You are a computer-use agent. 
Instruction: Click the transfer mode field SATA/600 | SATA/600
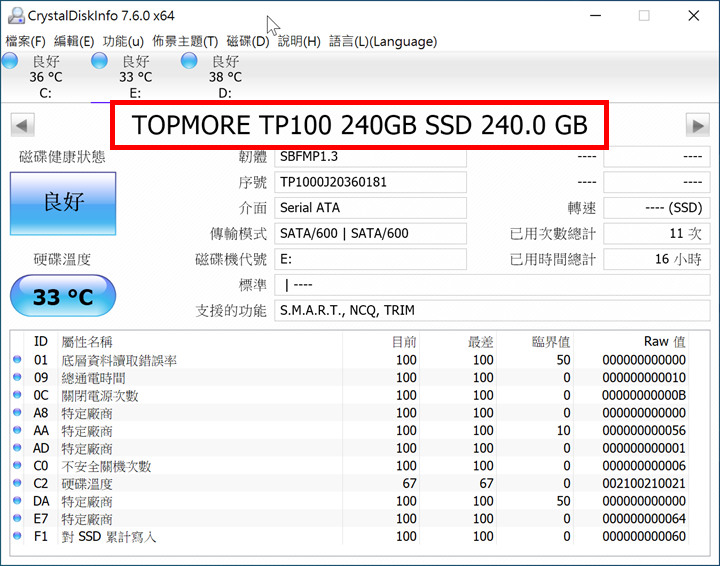(370, 234)
